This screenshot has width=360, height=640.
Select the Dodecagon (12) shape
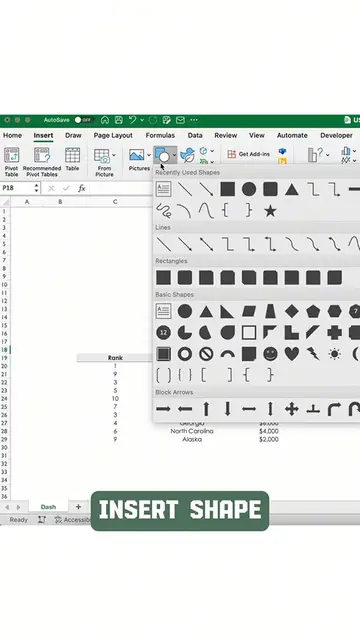(x=163, y=333)
